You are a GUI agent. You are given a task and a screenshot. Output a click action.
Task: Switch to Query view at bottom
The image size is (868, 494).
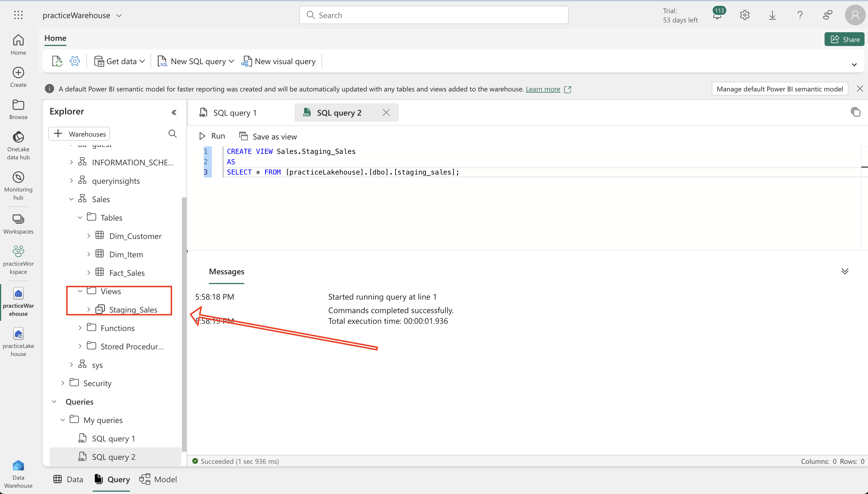pos(112,479)
